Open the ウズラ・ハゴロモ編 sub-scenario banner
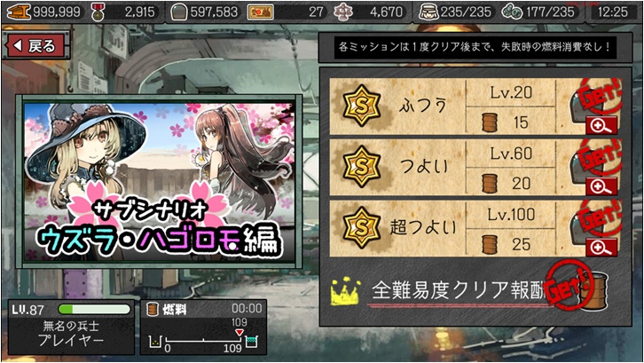This screenshot has width=644, height=363. pos(160,182)
